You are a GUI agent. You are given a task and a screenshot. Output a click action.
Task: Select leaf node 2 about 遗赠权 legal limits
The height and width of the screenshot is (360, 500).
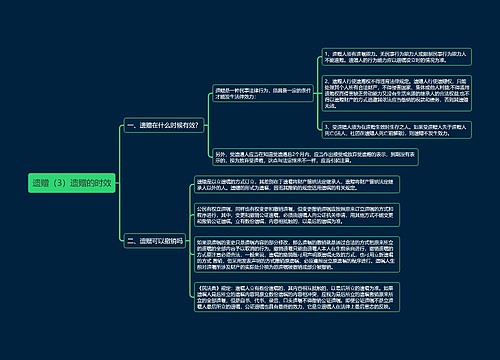[397, 93]
